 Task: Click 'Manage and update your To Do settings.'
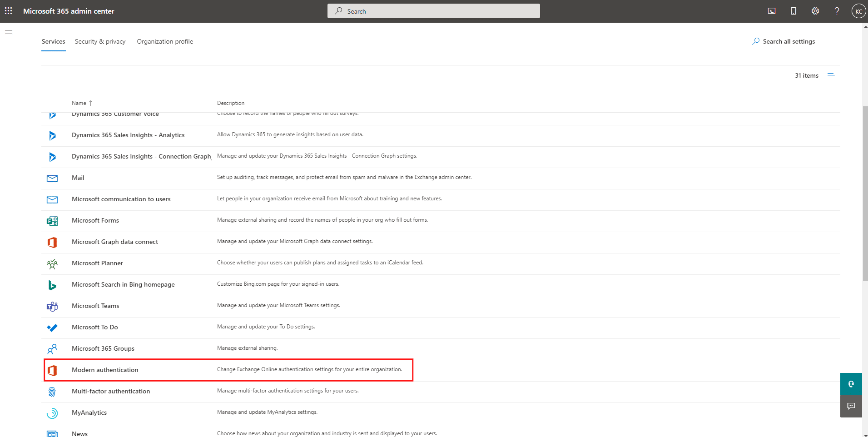pos(266,327)
